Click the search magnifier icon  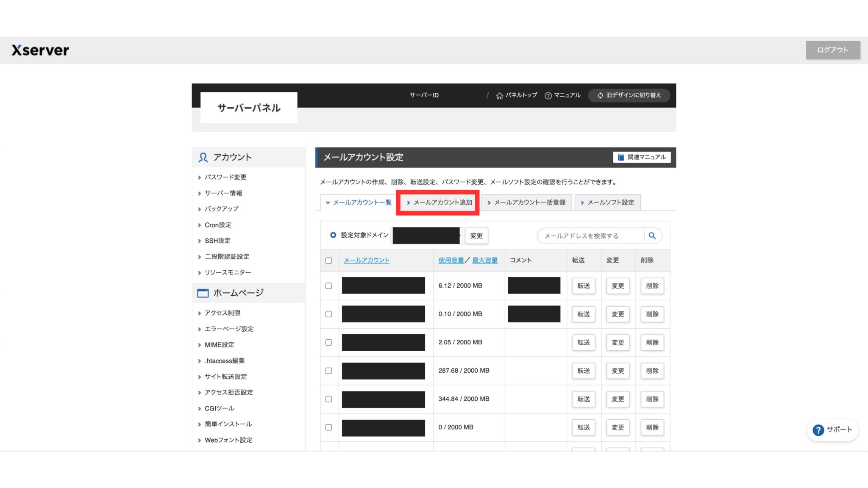tap(652, 236)
